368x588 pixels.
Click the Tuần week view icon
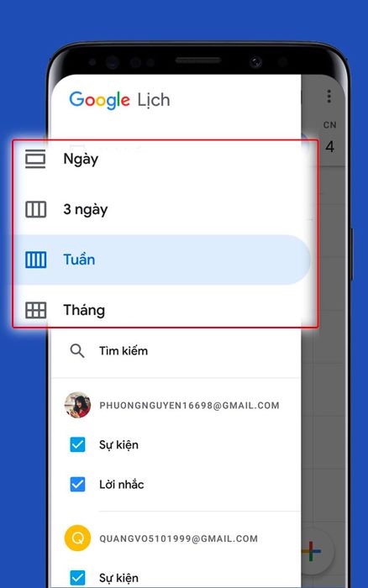pos(35,260)
